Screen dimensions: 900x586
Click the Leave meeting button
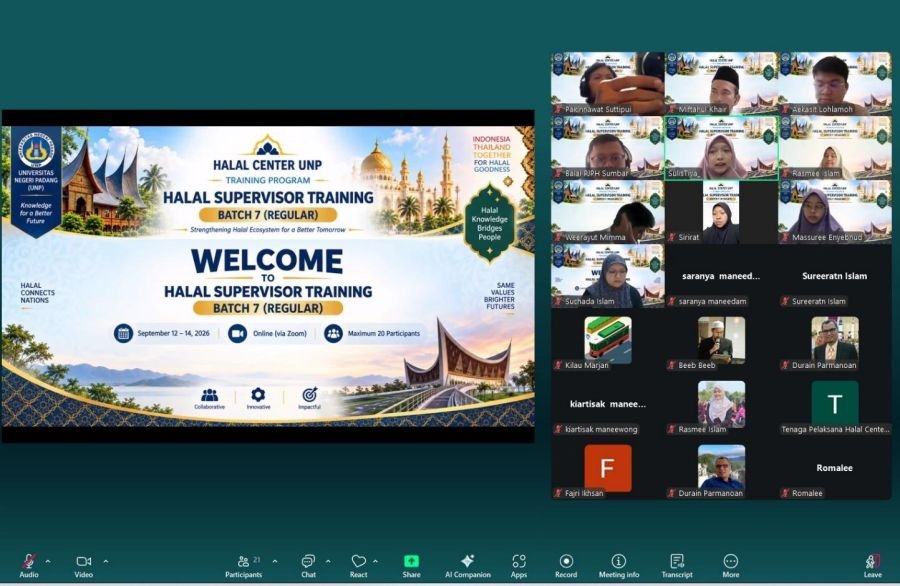(x=872, y=565)
